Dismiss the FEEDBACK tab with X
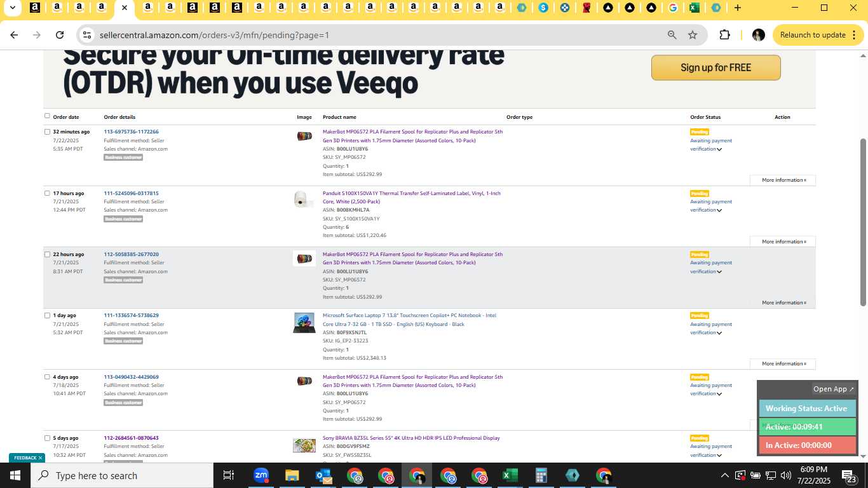The width and height of the screenshot is (868, 488). pyautogui.click(x=40, y=457)
